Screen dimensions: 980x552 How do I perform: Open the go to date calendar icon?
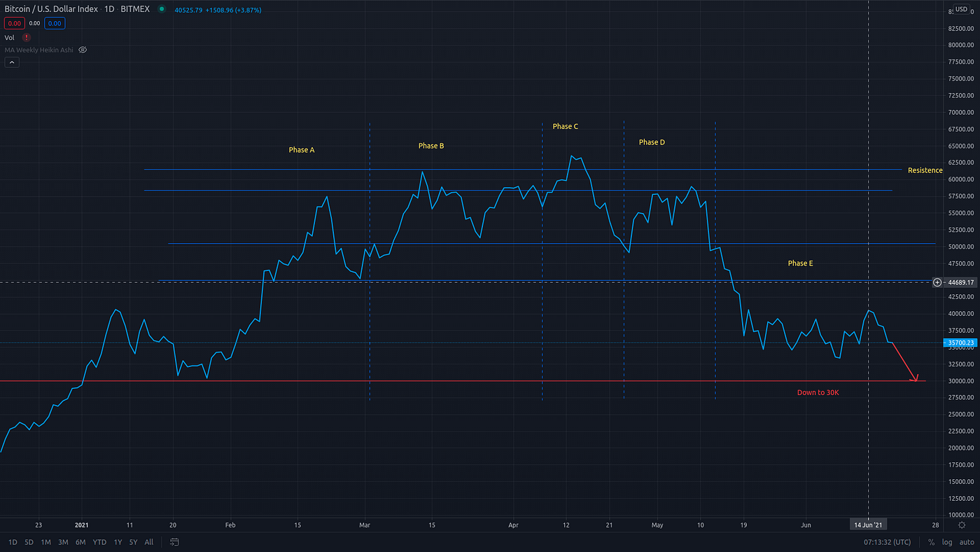tap(174, 542)
